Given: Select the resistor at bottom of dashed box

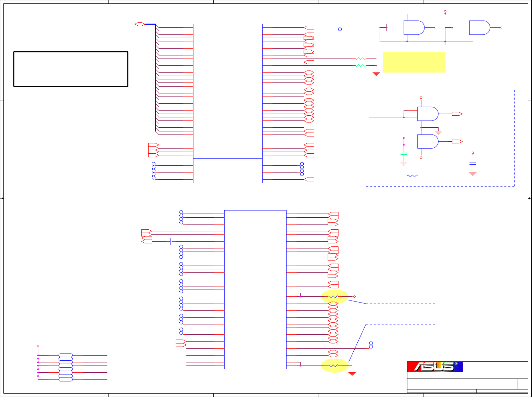Looking at the screenshot, I should [x=413, y=176].
